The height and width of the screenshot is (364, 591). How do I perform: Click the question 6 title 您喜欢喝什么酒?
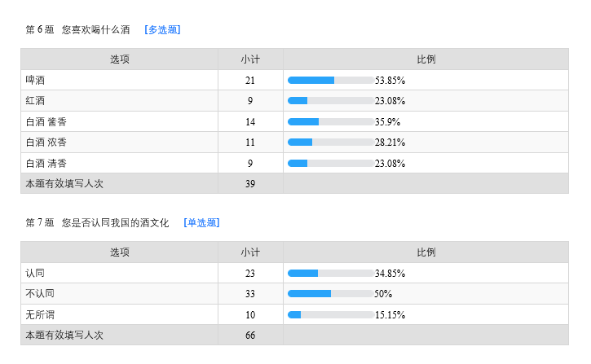tap(96, 30)
